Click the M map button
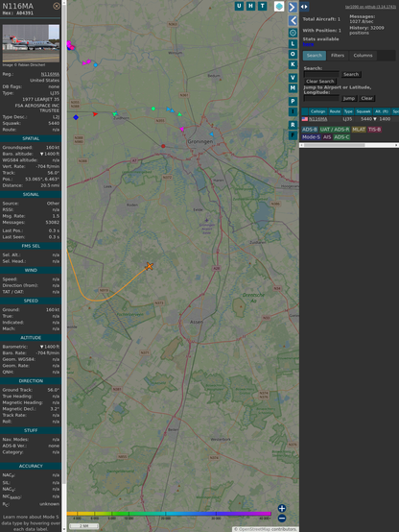The image size is (399, 532). [x=293, y=88]
